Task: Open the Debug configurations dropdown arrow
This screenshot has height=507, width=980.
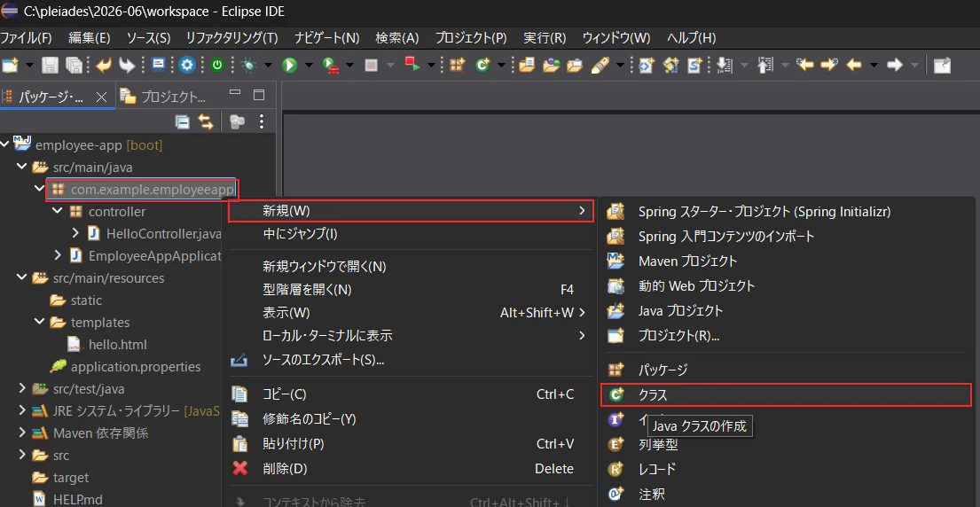Action: 268,65
